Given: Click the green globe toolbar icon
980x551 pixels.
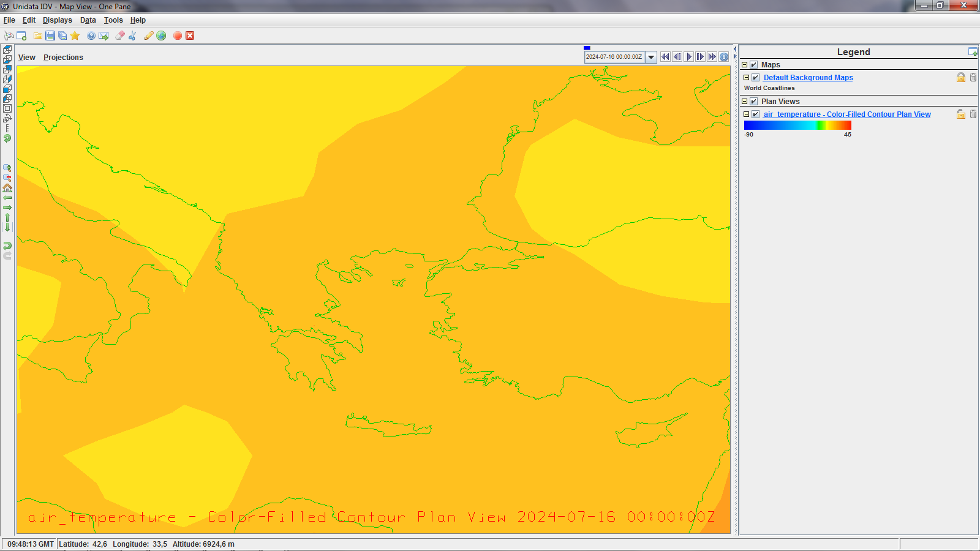Looking at the screenshot, I should [x=161, y=36].
